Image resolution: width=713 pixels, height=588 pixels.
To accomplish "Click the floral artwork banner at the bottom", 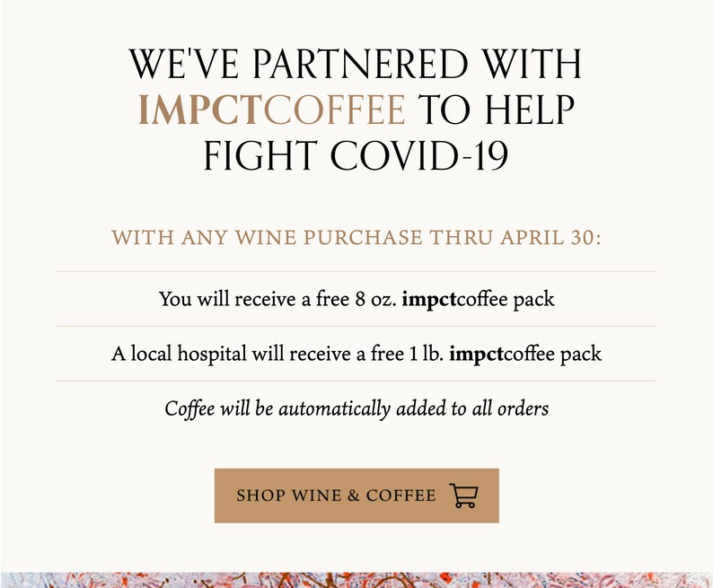I will click(x=356, y=580).
